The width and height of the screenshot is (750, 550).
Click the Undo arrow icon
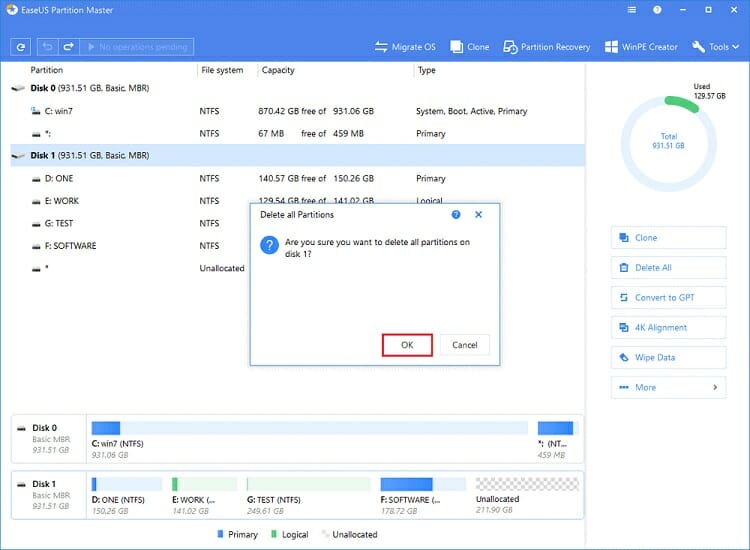tap(47, 47)
